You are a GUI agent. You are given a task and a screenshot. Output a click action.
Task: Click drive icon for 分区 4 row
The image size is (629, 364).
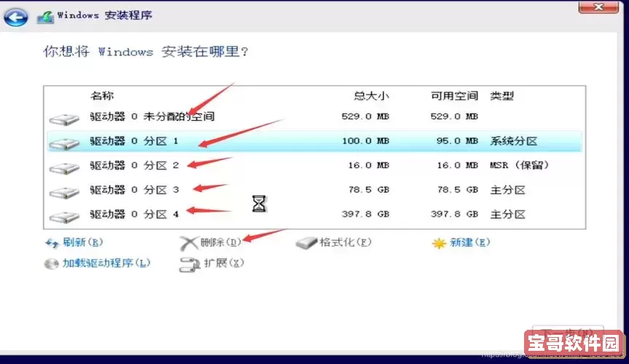(x=64, y=217)
